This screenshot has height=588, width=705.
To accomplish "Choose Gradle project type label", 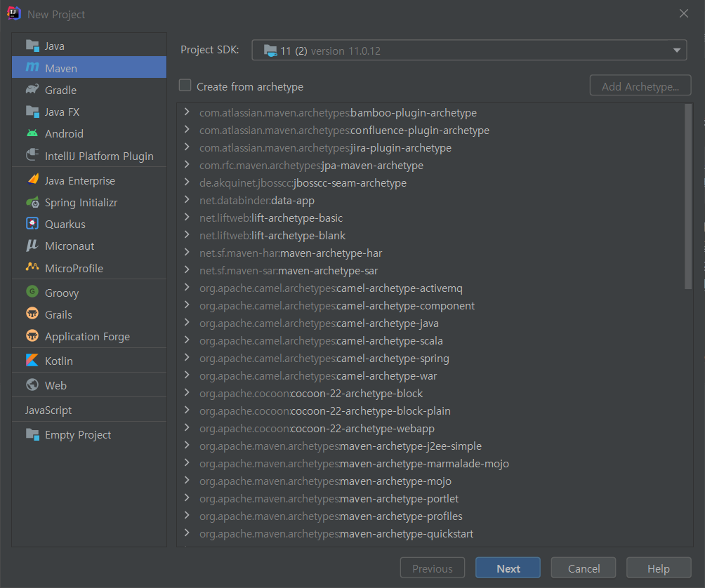I will [x=60, y=91].
